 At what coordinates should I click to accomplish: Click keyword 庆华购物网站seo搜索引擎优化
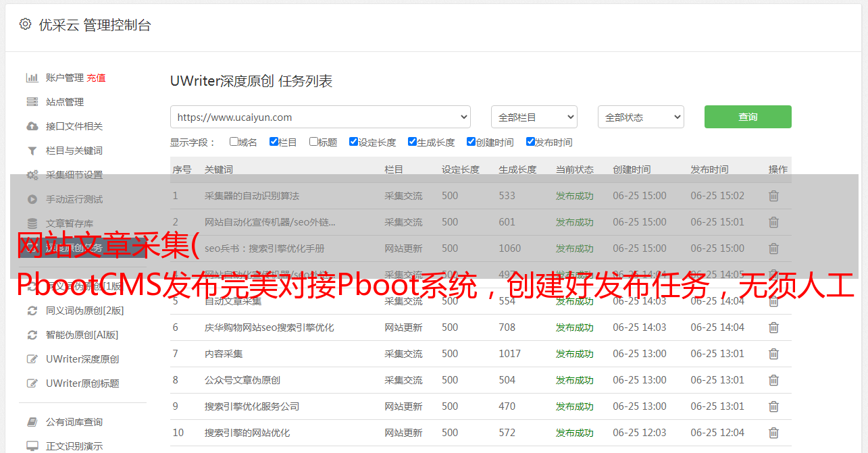pos(270,327)
